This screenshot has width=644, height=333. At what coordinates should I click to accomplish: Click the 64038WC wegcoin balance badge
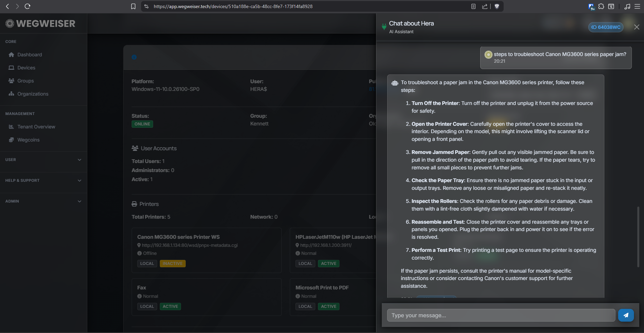pyautogui.click(x=606, y=27)
